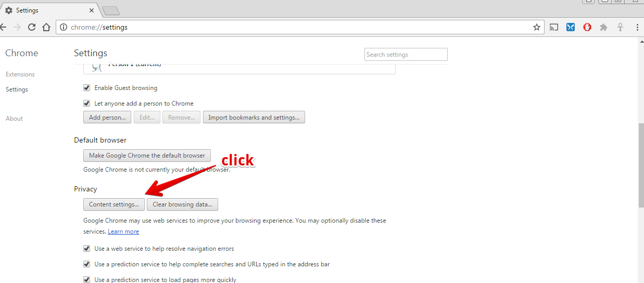Viewport: 644px width, 283px height.
Task: Toggle web service for navigation errors checkbox
Action: click(x=87, y=249)
